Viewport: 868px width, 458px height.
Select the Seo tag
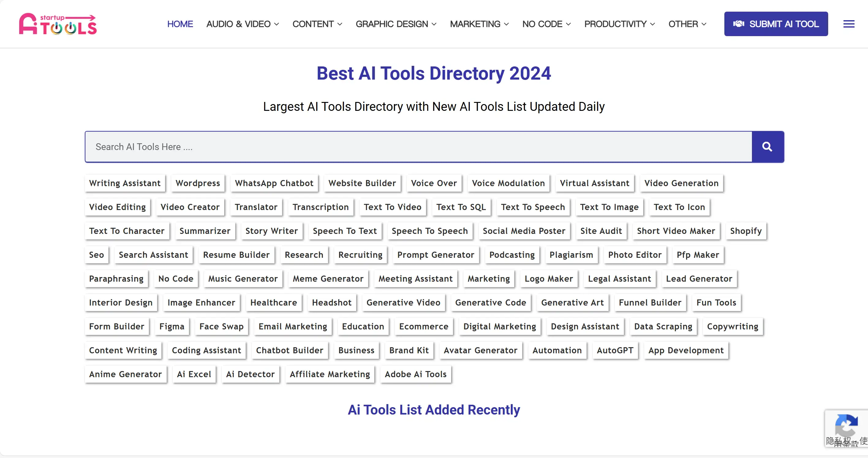pos(96,255)
